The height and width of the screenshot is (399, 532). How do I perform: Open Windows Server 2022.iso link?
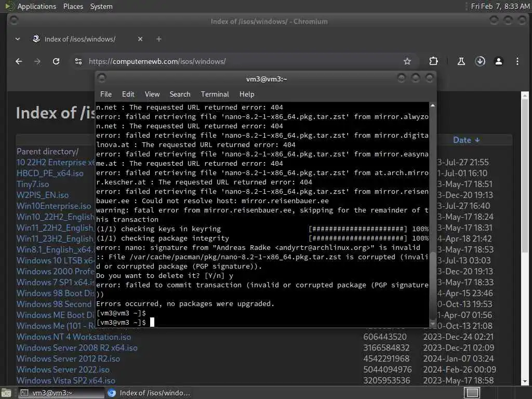coord(63,369)
